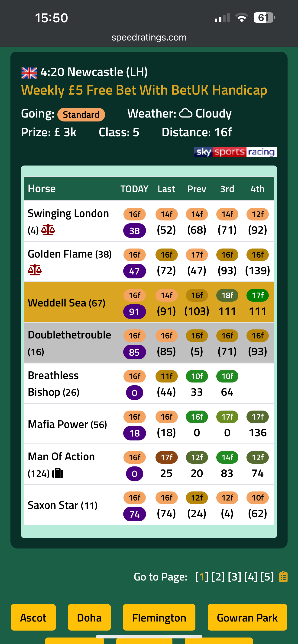Viewport: 298px width, 644px height.
Task: Tap the speedratings.com address bar
Action: (149, 37)
